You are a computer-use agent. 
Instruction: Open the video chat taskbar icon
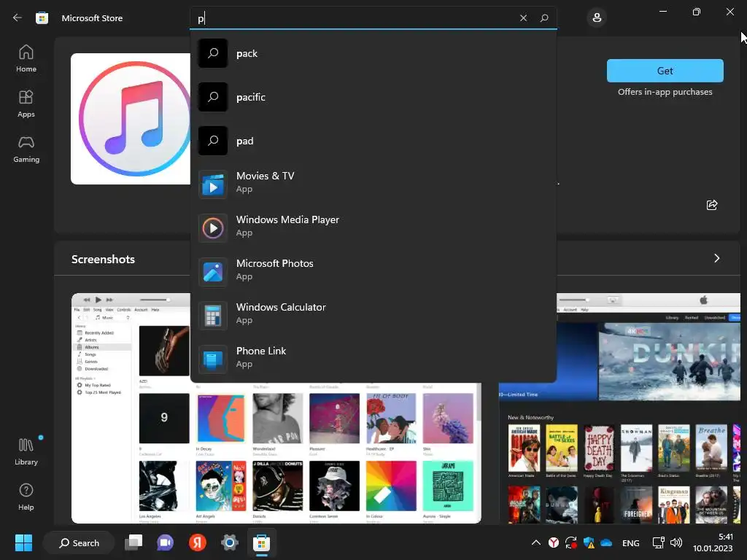pyautogui.click(x=166, y=542)
